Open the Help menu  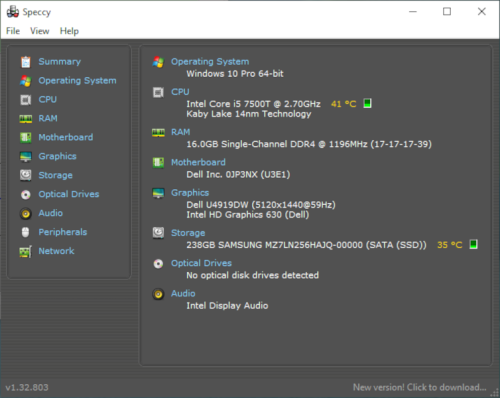(69, 31)
